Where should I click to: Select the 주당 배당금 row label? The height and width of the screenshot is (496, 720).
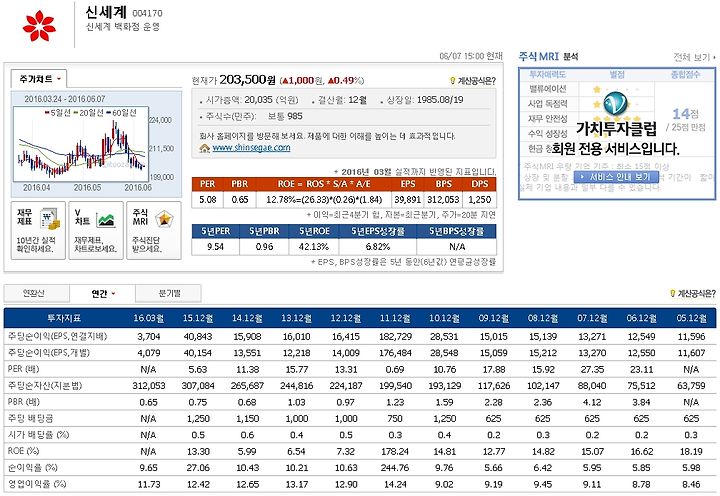pos(30,418)
